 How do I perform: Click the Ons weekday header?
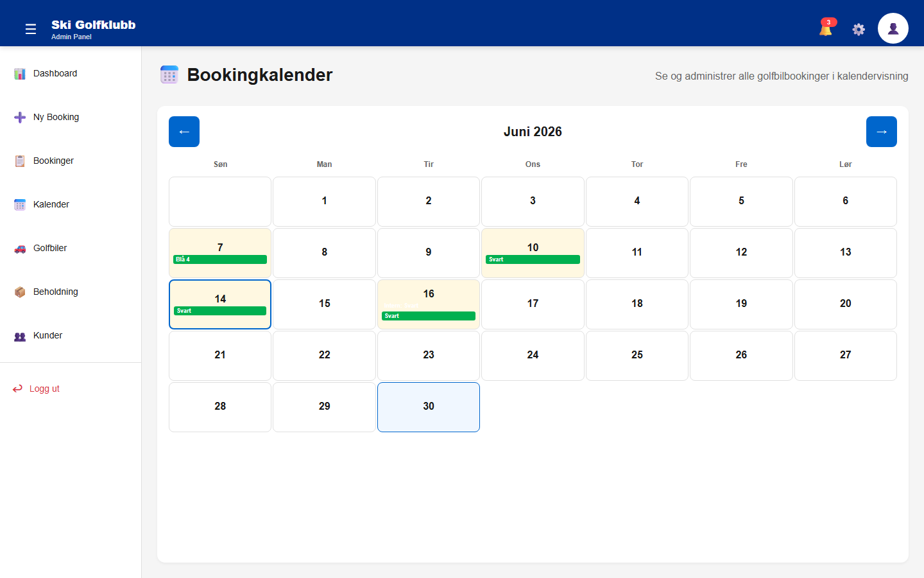point(533,164)
